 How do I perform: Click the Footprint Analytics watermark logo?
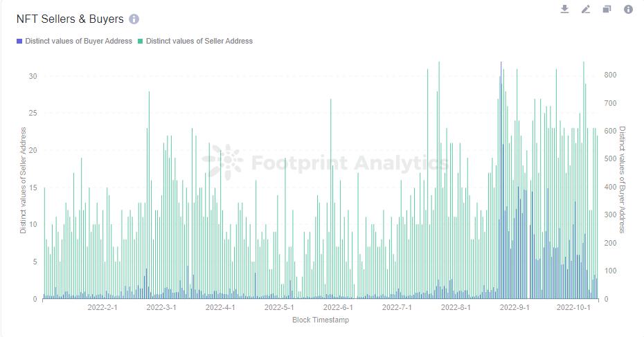(223, 163)
